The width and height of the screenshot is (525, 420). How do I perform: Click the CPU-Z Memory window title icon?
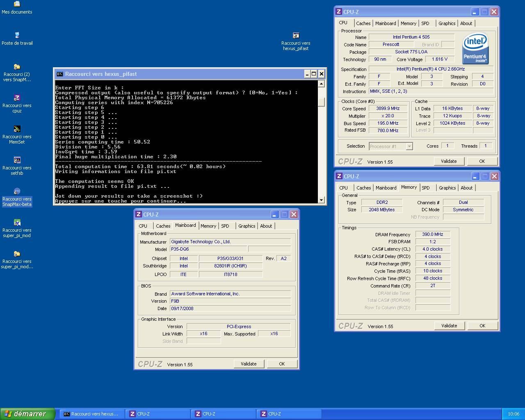click(x=339, y=176)
